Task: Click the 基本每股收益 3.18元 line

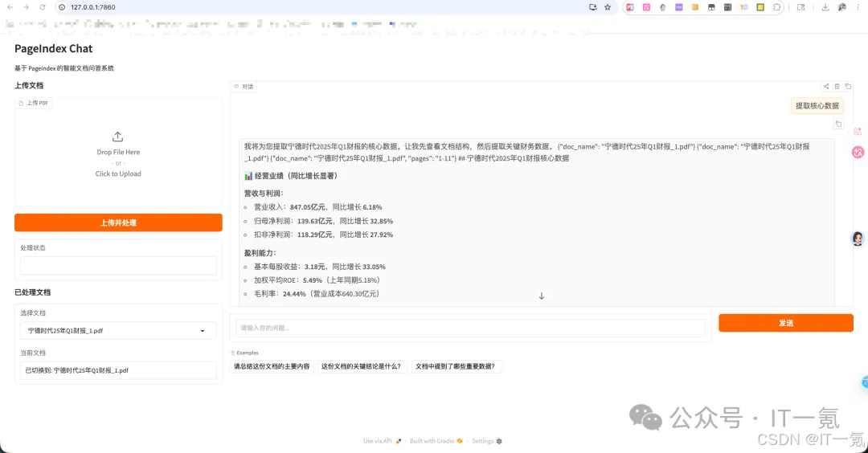Action: tap(319, 267)
